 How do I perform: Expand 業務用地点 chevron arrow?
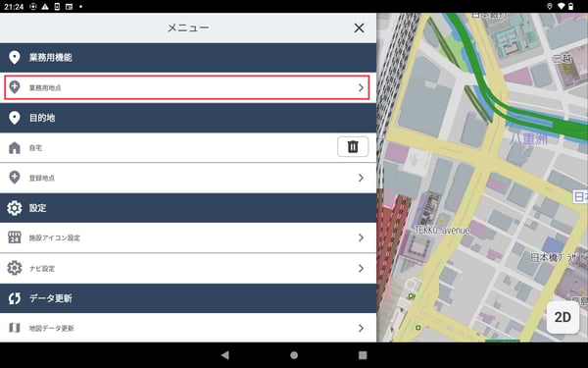pyautogui.click(x=361, y=87)
